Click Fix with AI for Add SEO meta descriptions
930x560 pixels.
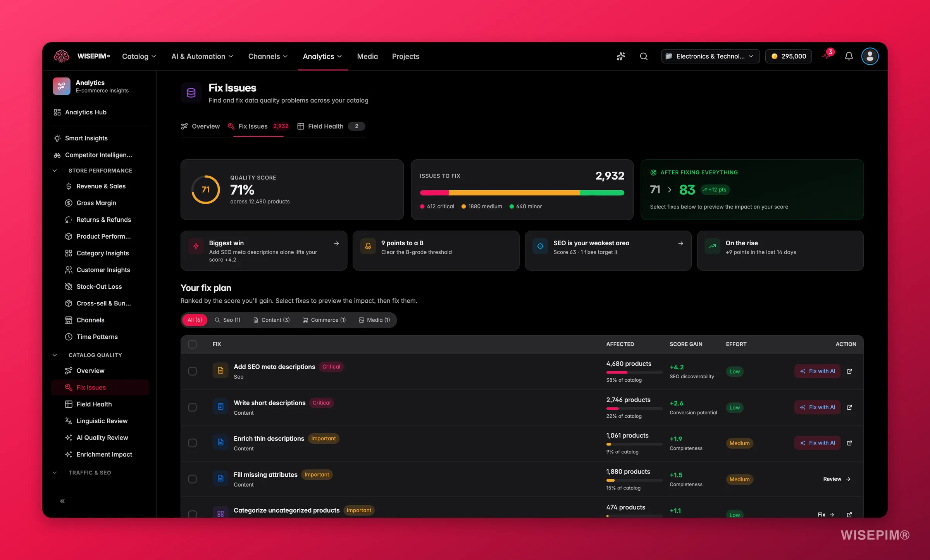coord(817,371)
